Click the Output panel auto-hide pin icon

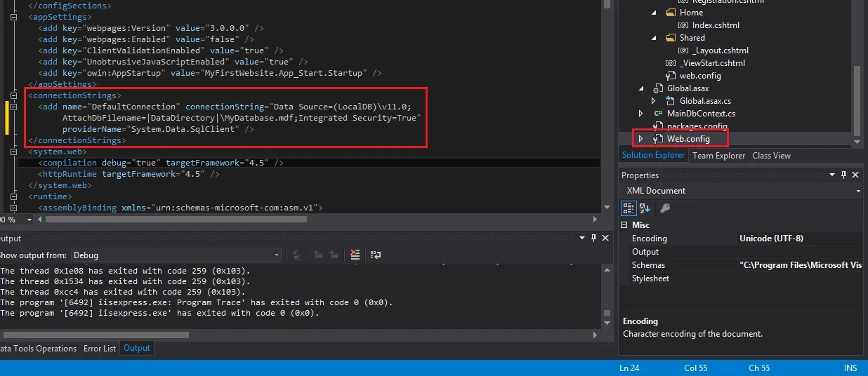point(594,239)
